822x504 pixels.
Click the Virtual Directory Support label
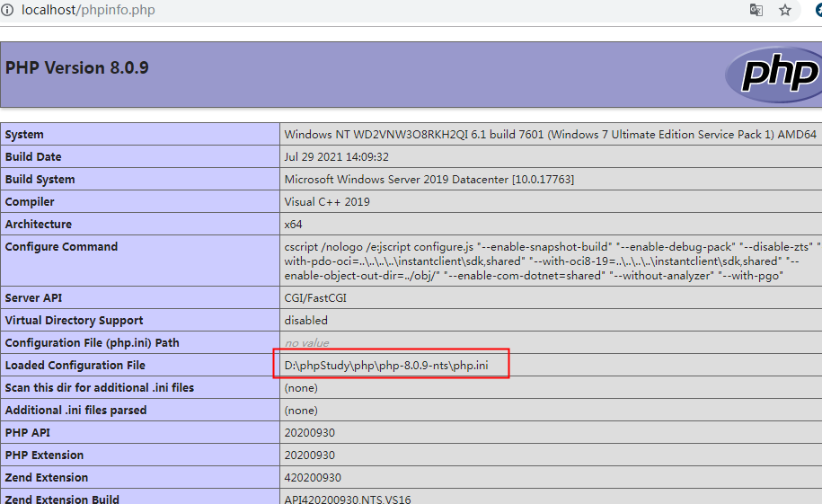coord(74,321)
